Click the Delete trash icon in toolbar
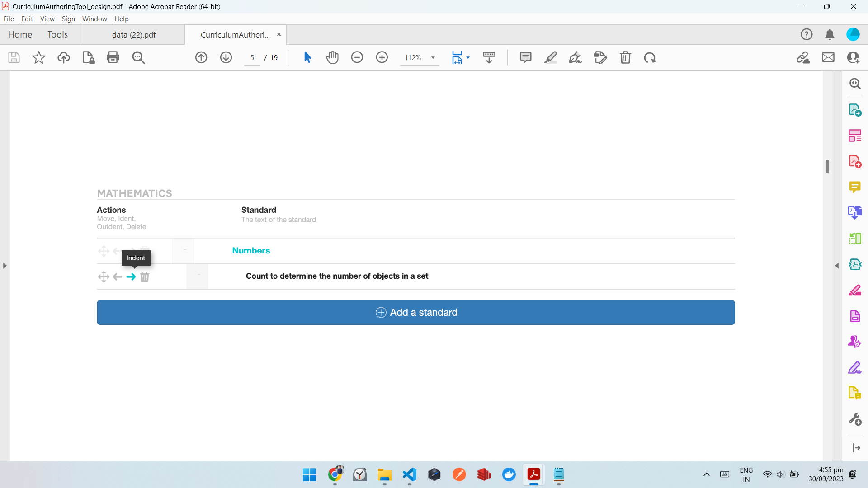The image size is (868, 488). click(625, 57)
